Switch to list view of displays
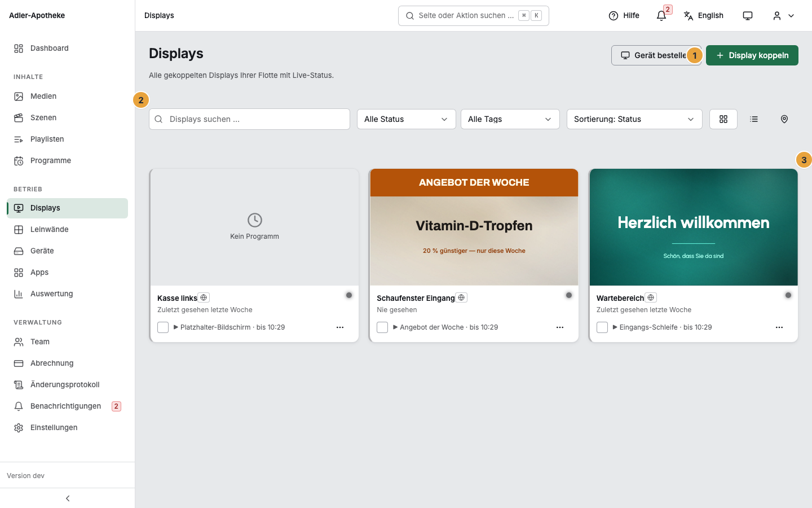 tap(754, 119)
